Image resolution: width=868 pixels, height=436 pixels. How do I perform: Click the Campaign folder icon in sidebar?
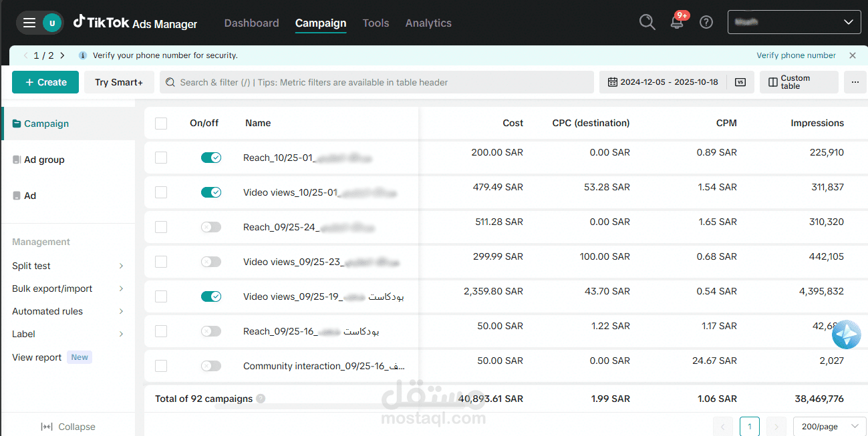17,124
